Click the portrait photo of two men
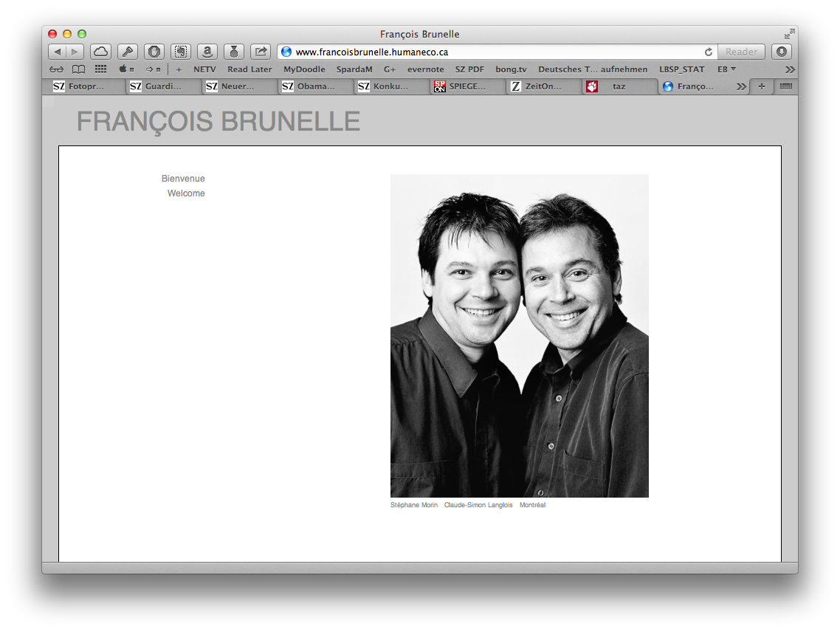The width and height of the screenshot is (840, 632). click(x=519, y=336)
